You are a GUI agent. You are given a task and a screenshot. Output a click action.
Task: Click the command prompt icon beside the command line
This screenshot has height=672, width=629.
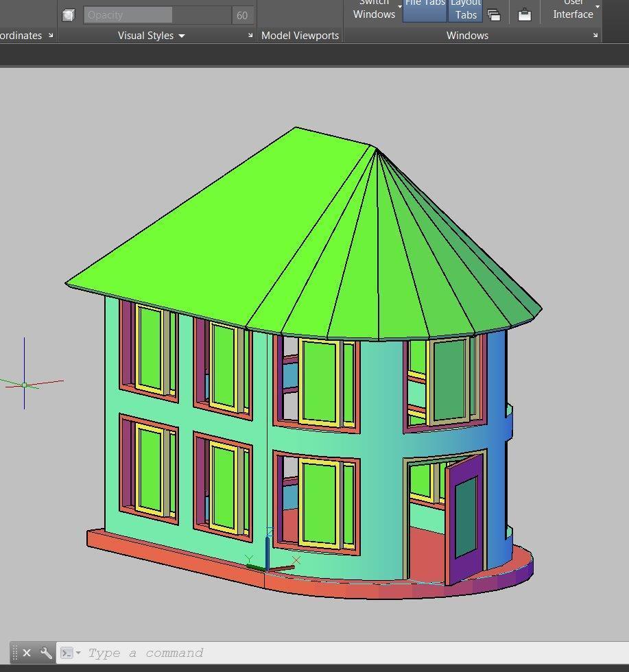tap(67, 653)
